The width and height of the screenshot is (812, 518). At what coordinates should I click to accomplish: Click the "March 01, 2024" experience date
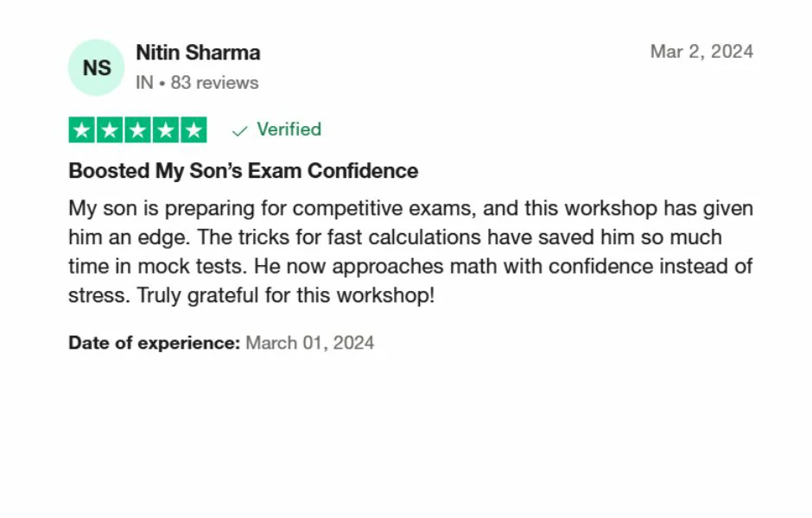click(309, 343)
